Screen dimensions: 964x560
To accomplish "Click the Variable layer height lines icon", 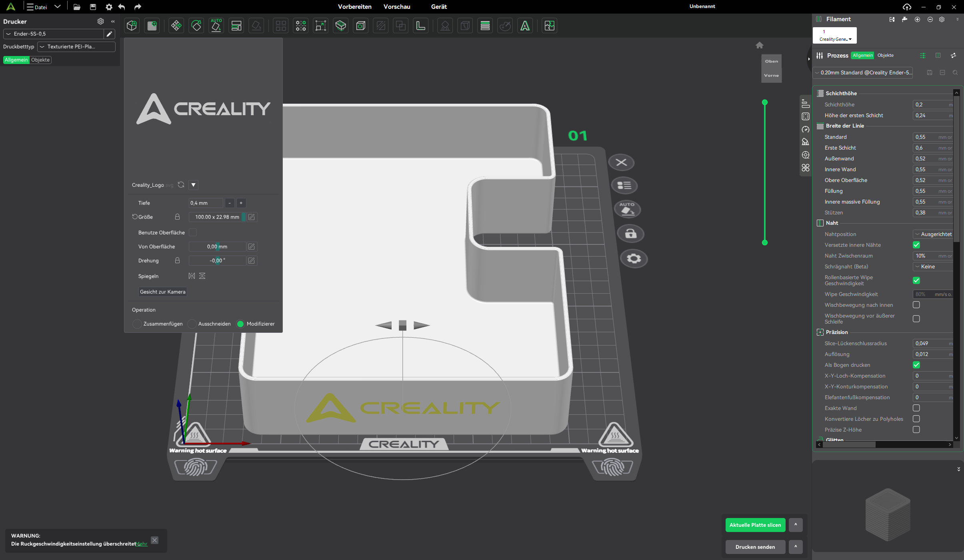I will [485, 26].
